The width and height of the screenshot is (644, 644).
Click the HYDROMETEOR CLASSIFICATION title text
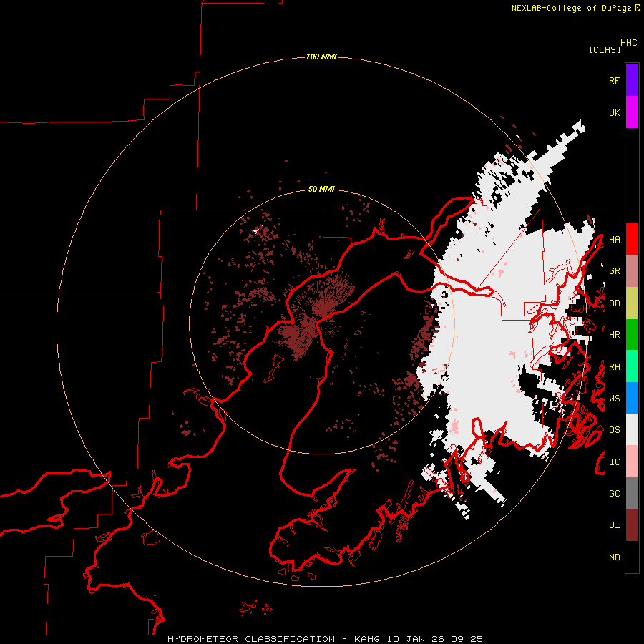251,639
